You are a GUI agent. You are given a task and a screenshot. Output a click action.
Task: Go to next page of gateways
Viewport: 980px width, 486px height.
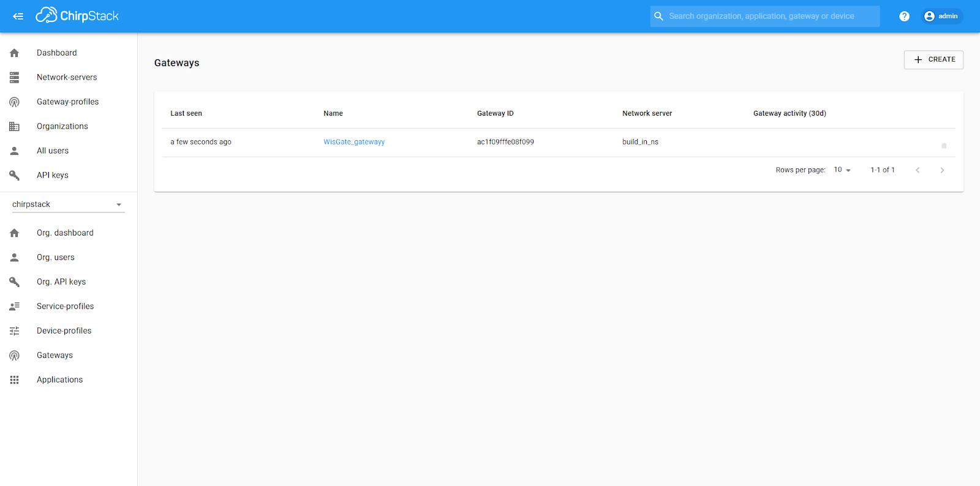coord(942,170)
